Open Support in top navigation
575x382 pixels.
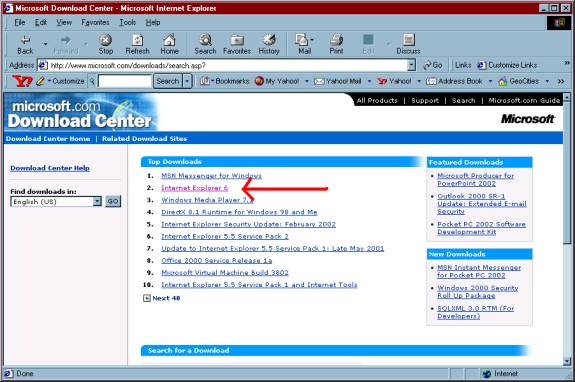(x=425, y=100)
